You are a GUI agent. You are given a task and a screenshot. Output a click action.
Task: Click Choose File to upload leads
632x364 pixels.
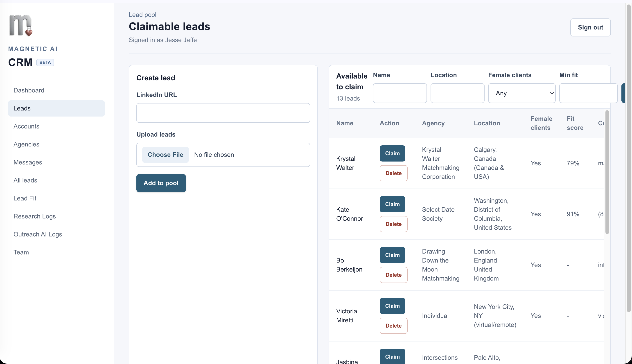[165, 155]
